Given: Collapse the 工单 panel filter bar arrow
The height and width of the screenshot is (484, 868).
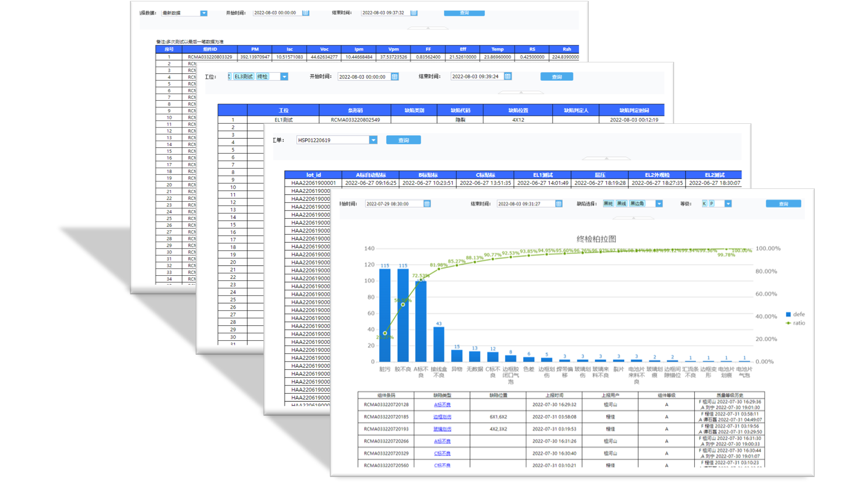Looking at the screenshot, I should click(606, 159).
